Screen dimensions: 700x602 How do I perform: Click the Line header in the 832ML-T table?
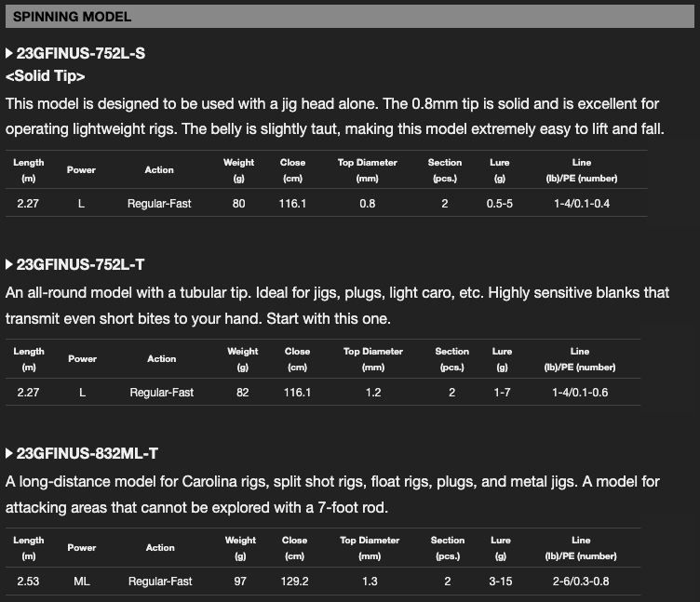tap(581, 547)
